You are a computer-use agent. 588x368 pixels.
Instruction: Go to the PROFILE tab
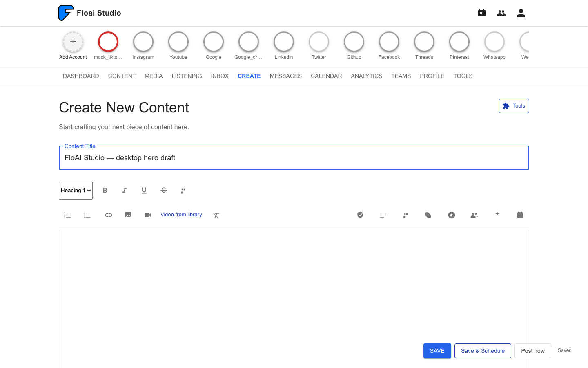click(432, 76)
